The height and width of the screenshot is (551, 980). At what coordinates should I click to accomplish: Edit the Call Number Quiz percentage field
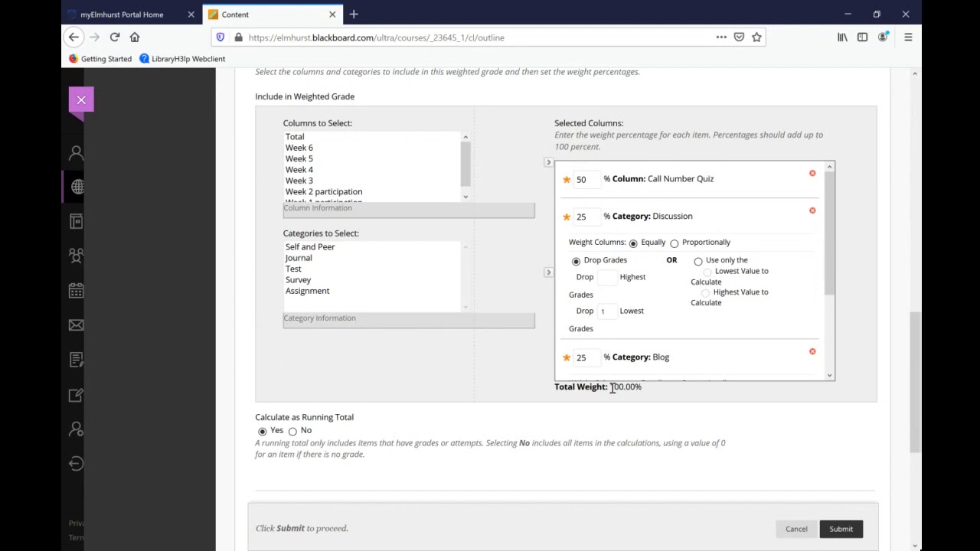click(587, 179)
